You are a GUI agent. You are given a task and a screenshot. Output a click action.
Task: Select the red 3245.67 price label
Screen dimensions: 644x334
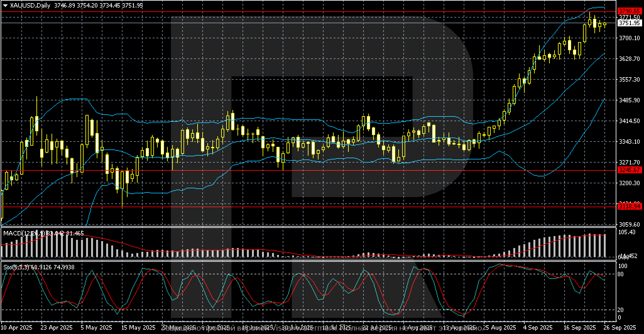(629, 170)
